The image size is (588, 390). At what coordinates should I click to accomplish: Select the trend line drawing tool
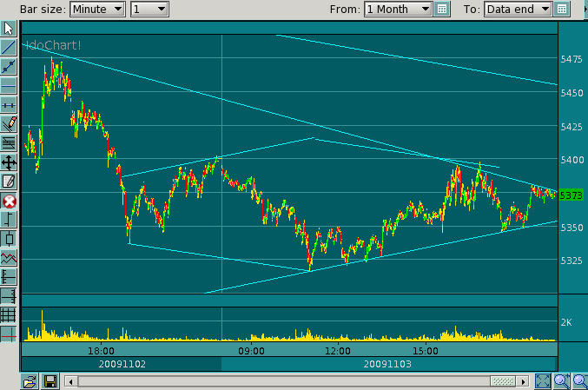click(x=9, y=48)
